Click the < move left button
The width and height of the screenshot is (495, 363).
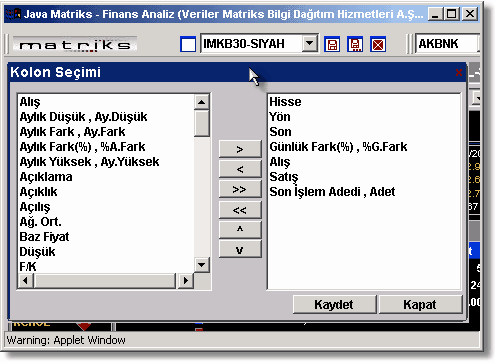(240, 169)
